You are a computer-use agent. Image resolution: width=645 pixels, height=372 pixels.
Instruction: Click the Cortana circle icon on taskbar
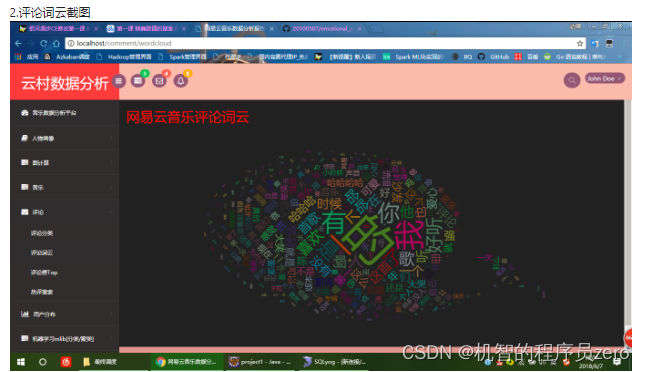coord(42,362)
